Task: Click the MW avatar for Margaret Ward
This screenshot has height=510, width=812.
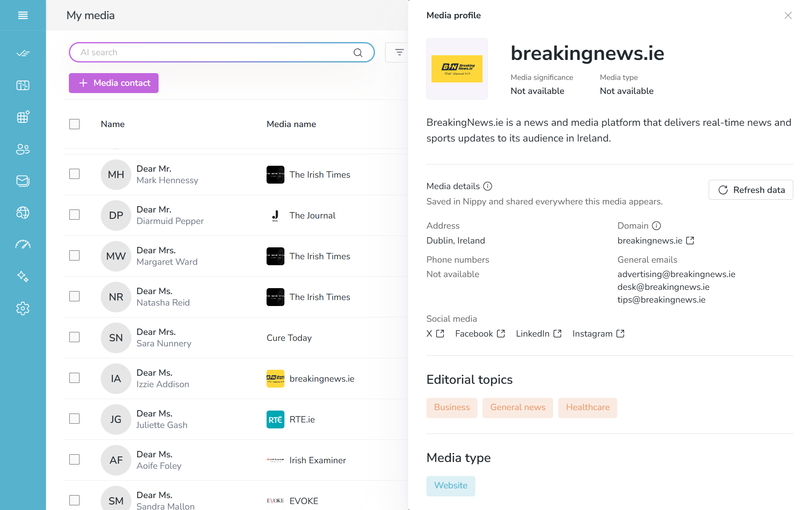Action: coord(116,256)
